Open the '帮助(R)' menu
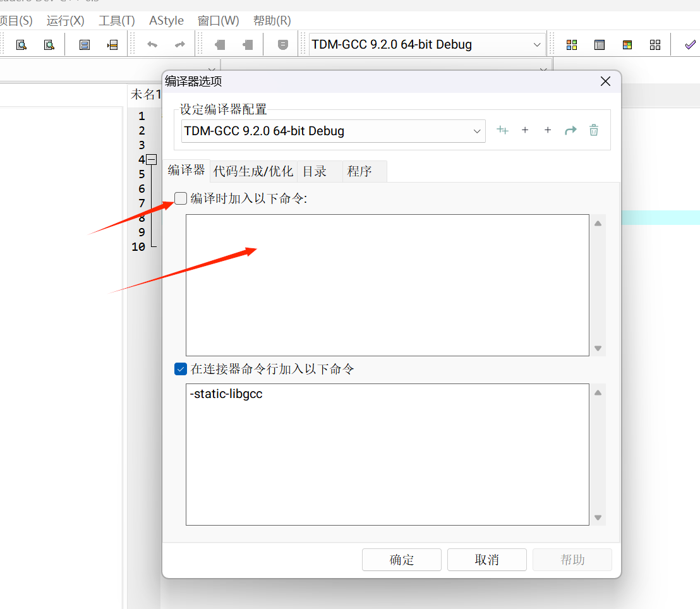Screen dimensions: 700x609 pyautogui.click(x=272, y=21)
